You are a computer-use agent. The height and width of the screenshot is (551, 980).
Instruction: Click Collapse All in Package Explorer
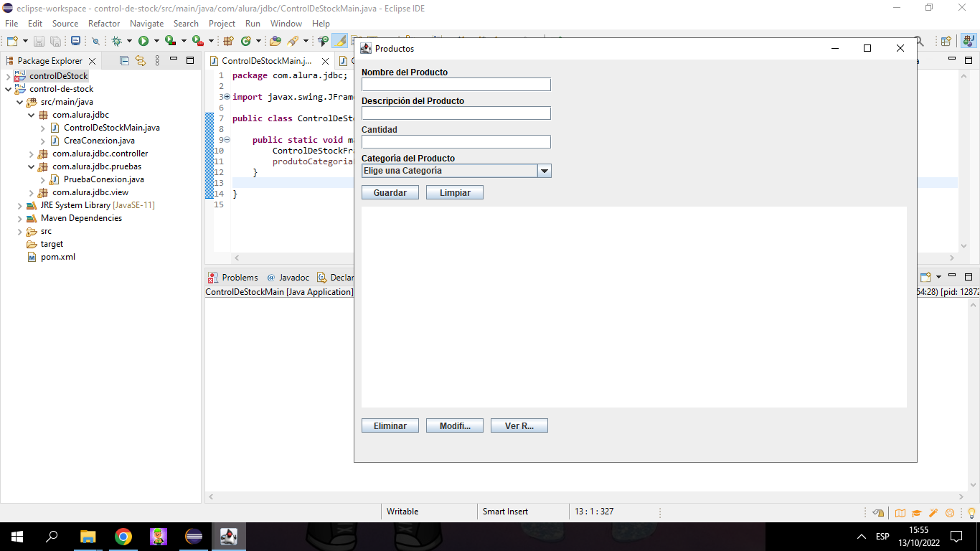pyautogui.click(x=124, y=61)
